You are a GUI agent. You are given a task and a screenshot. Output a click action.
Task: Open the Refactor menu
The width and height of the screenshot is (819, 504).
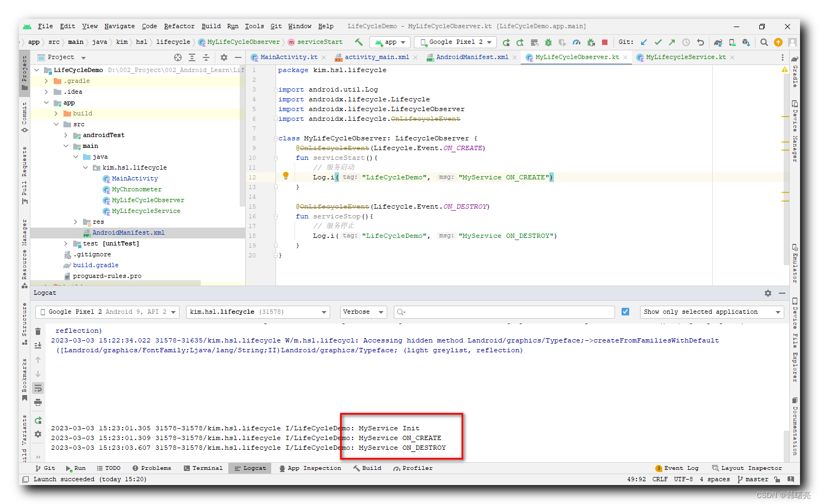coord(179,26)
